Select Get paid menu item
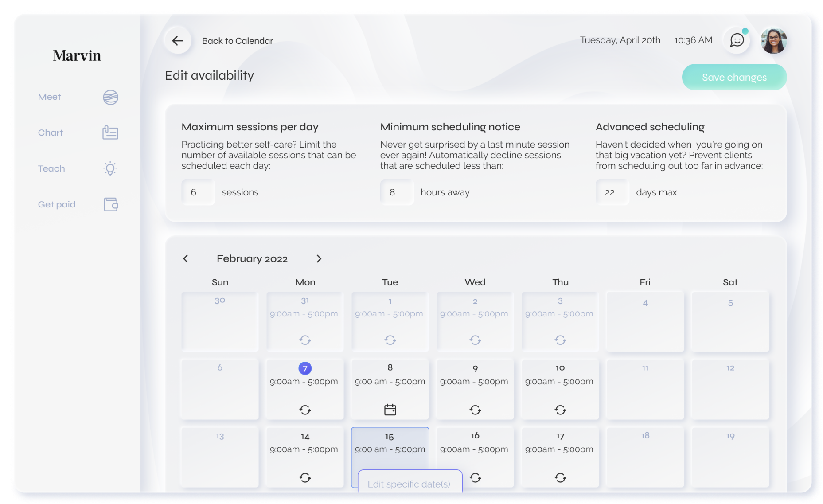 click(57, 204)
